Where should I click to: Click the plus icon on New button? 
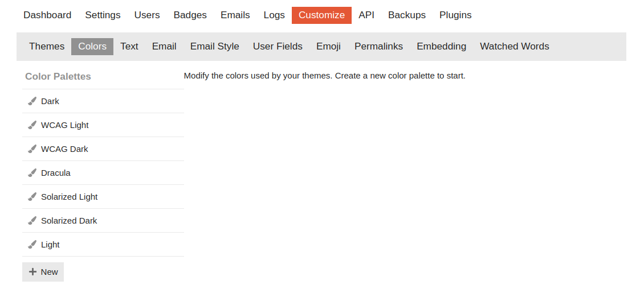point(33,272)
